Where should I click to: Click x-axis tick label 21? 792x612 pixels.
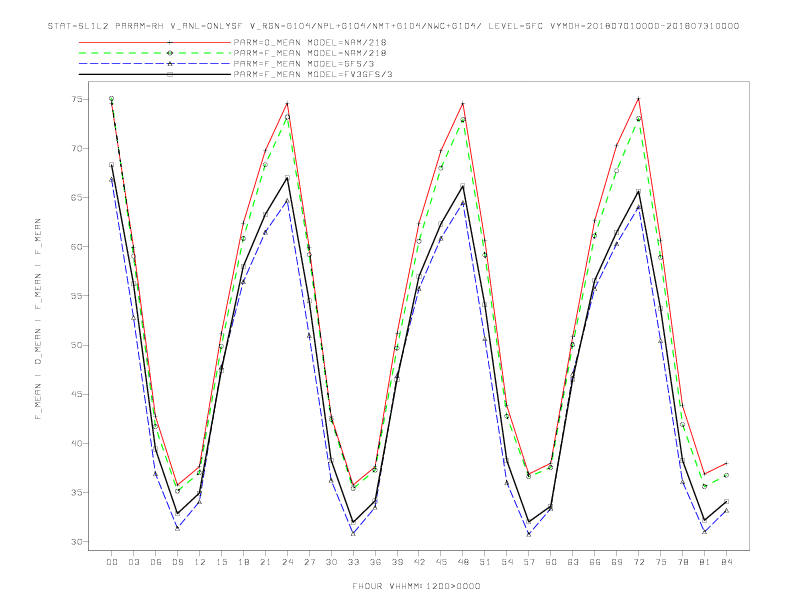(x=265, y=562)
